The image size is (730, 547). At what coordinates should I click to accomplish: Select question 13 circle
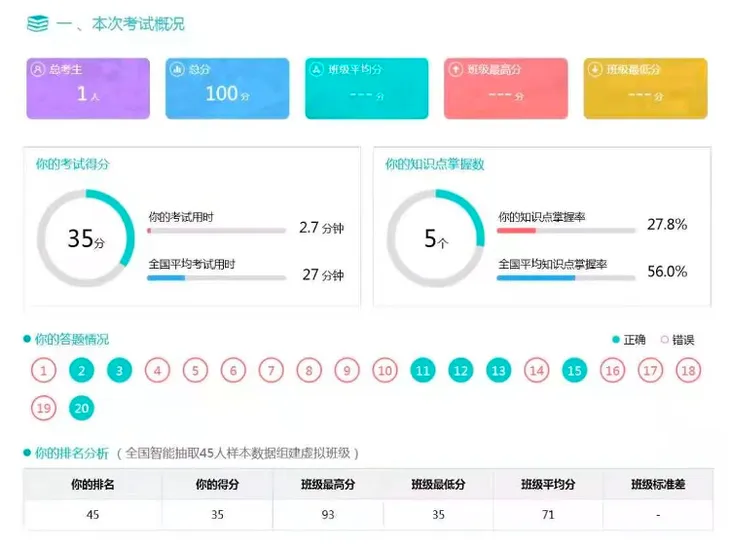pyautogui.click(x=499, y=371)
